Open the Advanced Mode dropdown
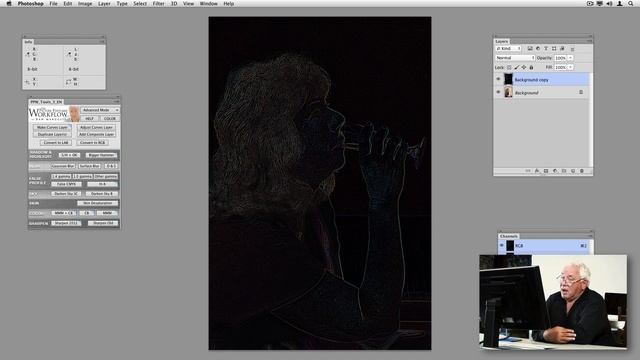This screenshot has width=640, height=360. point(100,110)
